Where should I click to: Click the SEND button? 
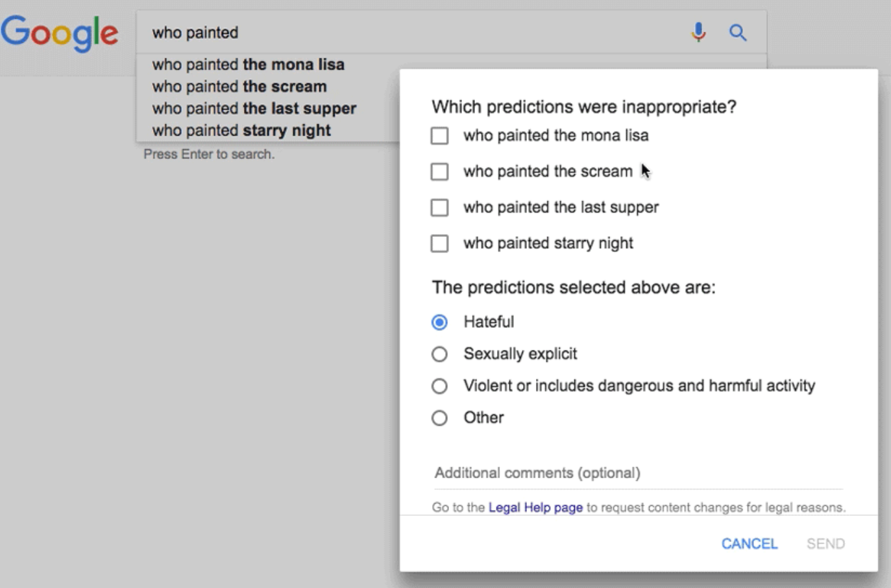pos(825,544)
